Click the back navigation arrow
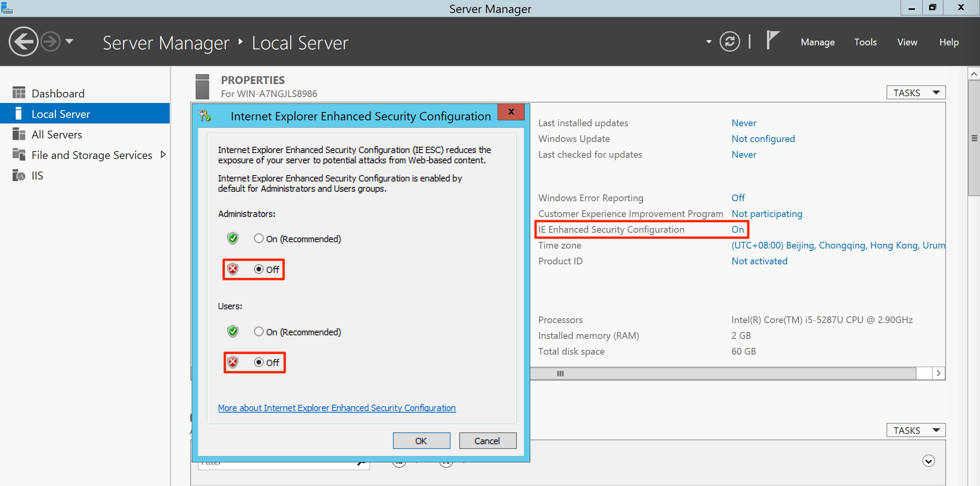The image size is (980, 486). click(23, 41)
